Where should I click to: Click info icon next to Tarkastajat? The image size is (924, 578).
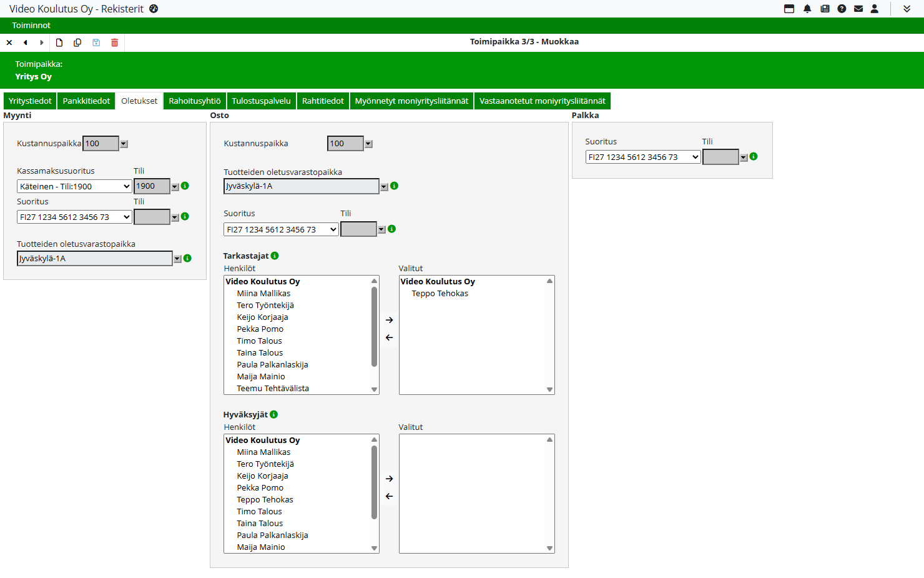[x=275, y=256]
